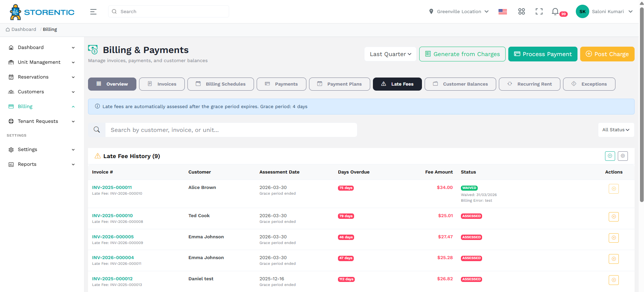
Task: Switch to the Overview tab
Action: (112, 84)
